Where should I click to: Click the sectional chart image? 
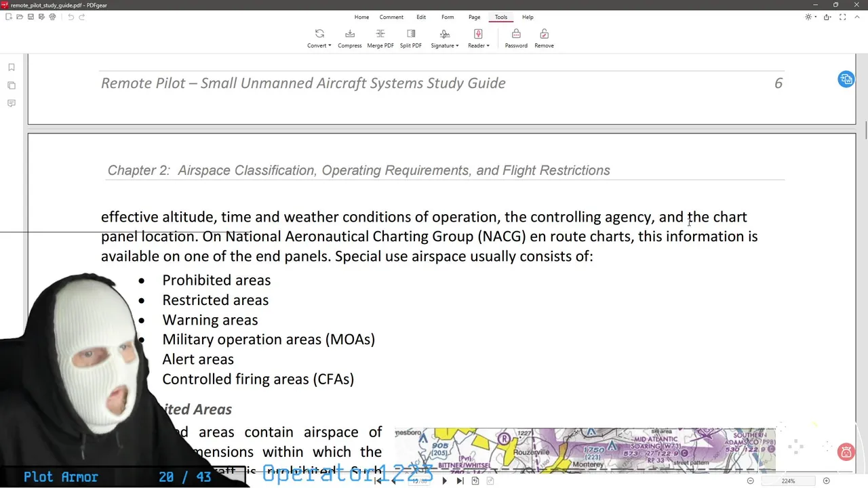pos(585,449)
